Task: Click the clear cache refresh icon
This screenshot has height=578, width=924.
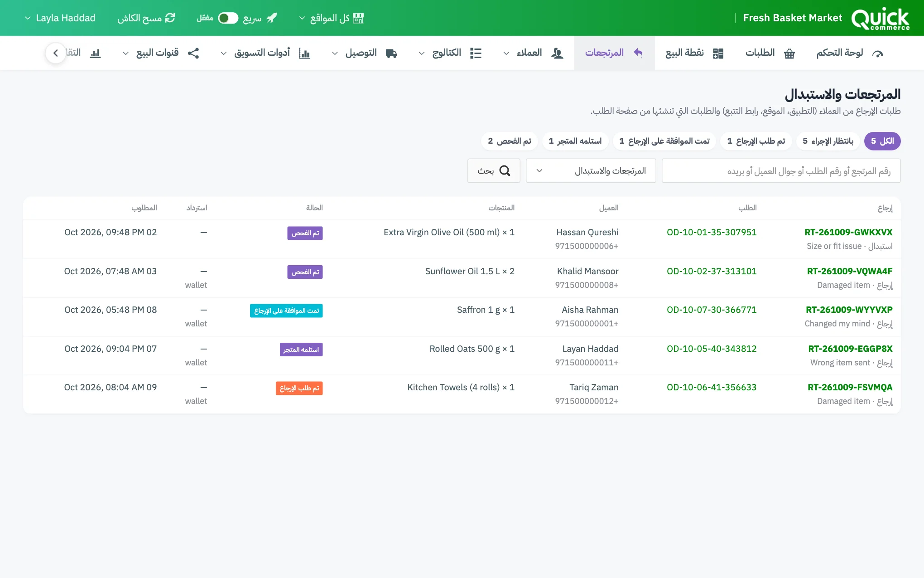Action: click(170, 18)
